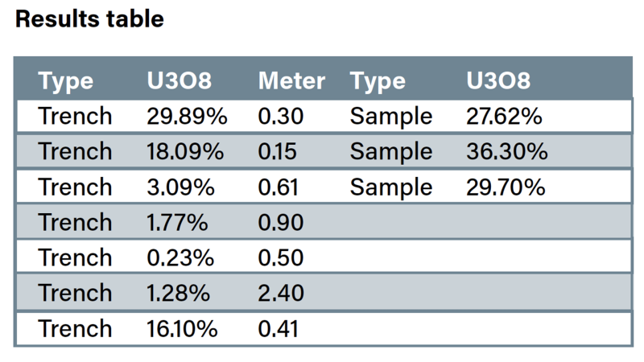Image resolution: width=644 pixels, height=362 pixels.
Task: Click the 3.09% trench result
Action: pos(181,187)
